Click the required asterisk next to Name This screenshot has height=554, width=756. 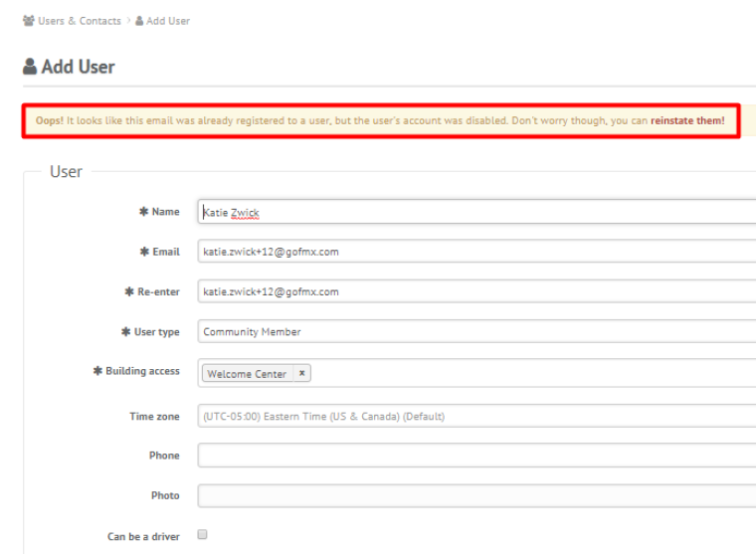point(143,211)
